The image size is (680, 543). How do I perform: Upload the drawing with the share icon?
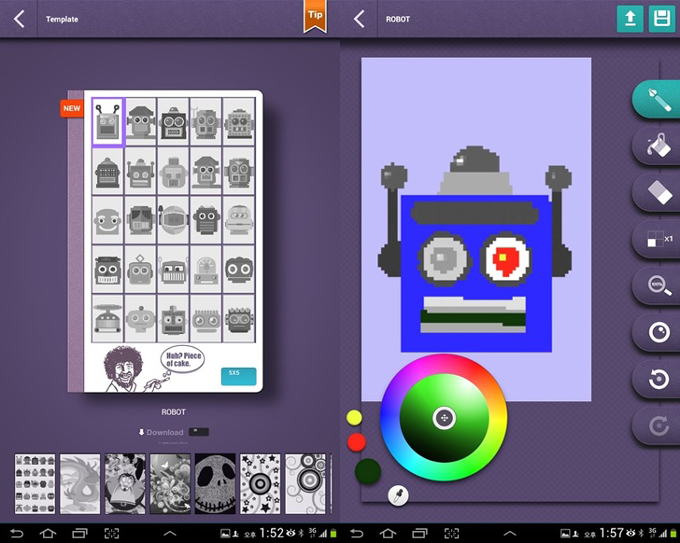630,19
